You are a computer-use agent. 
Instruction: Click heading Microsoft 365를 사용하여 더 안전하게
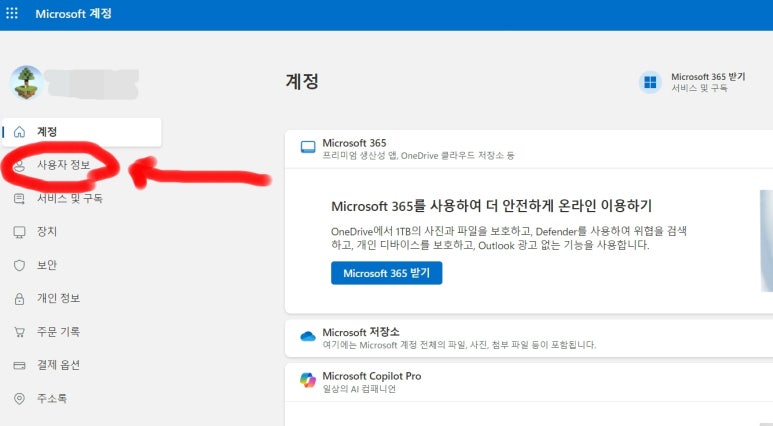coord(492,206)
